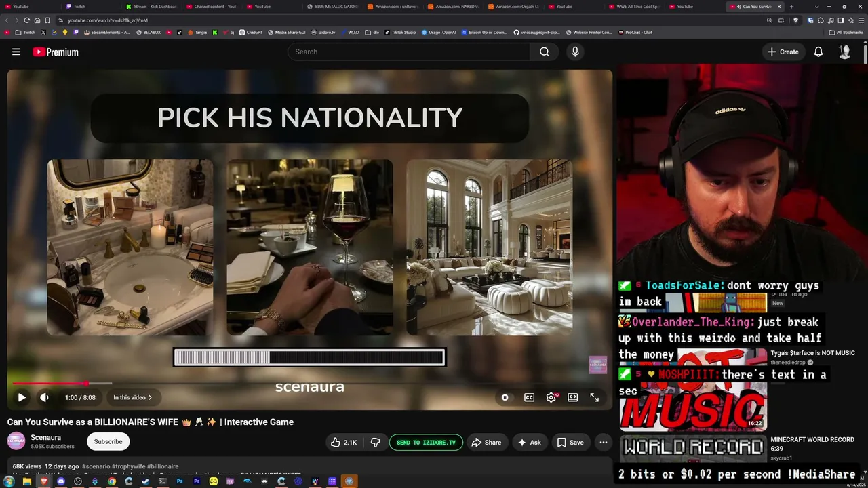Dislike this video
Viewport: 868px width, 488px height.
click(x=375, y=443)
